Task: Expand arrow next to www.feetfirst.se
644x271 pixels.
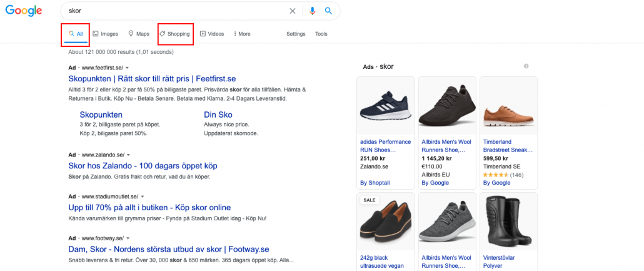Action: click(128, 68)
